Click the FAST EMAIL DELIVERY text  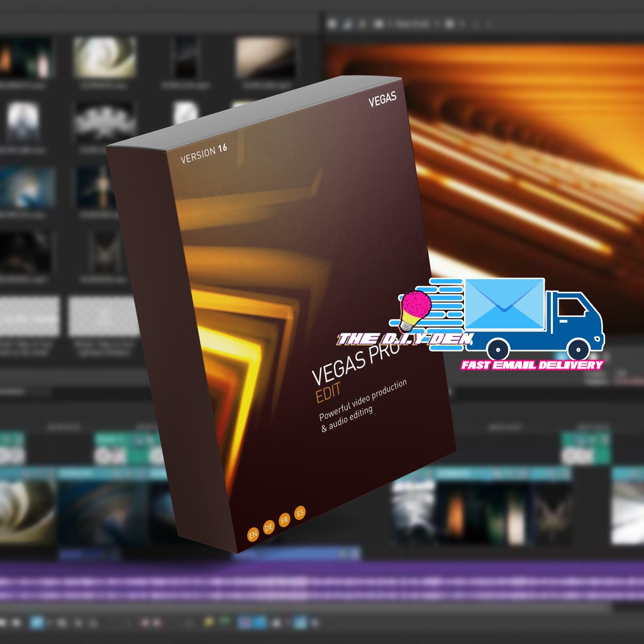pyautogui.click(x=531, y=365)
